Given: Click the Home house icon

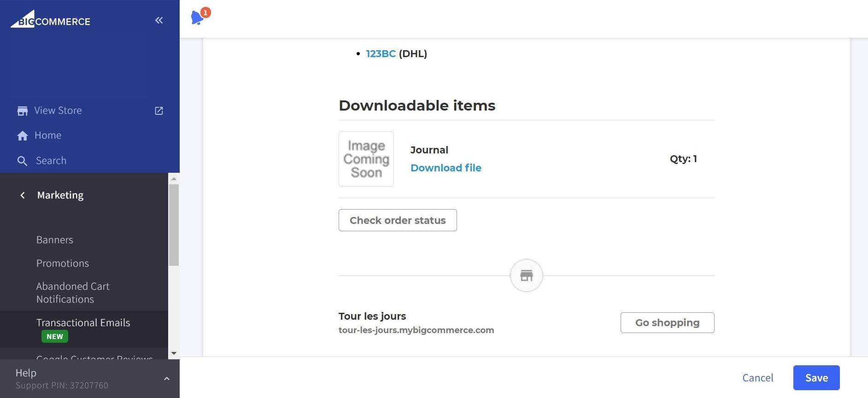Looking at the screenshot, I should point(22,136).
